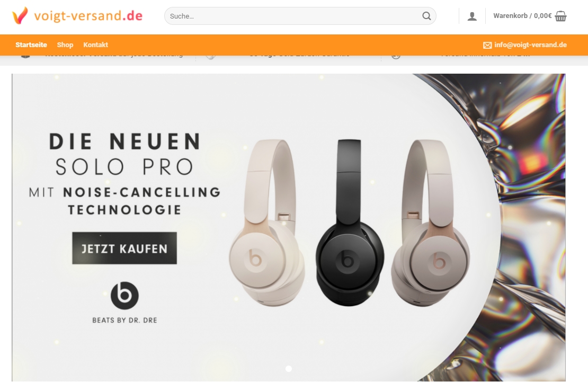
Task: Click the DIE NEUEN SOLO PRO headline
Action: click(x=124, y=154)
